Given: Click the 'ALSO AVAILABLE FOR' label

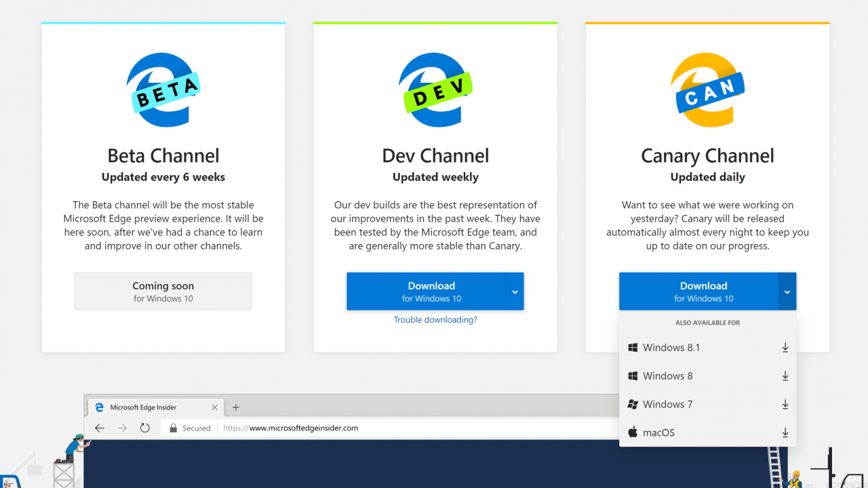Looking at the screenshot, I should [708, 323].
